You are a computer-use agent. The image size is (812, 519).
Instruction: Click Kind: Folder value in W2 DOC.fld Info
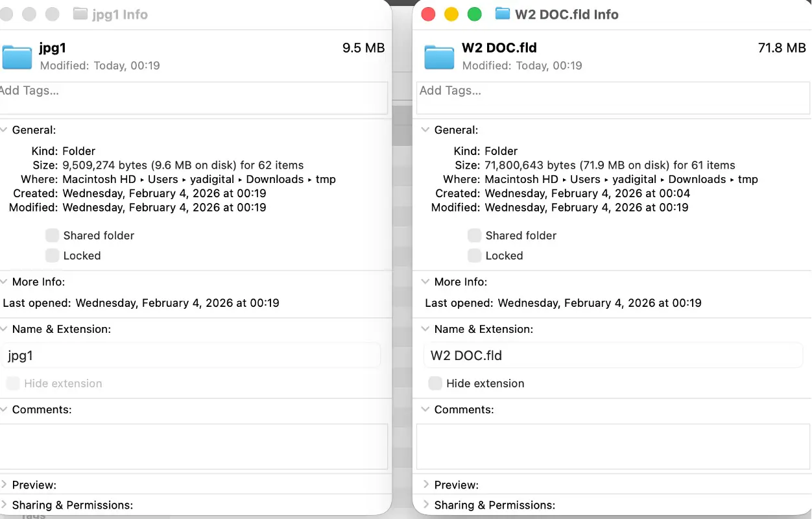point(501,151)
